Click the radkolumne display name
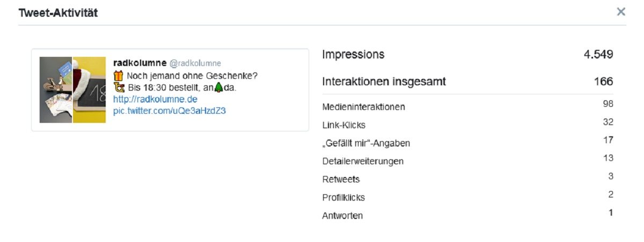 pyautogui.click(x=140, y=63)
